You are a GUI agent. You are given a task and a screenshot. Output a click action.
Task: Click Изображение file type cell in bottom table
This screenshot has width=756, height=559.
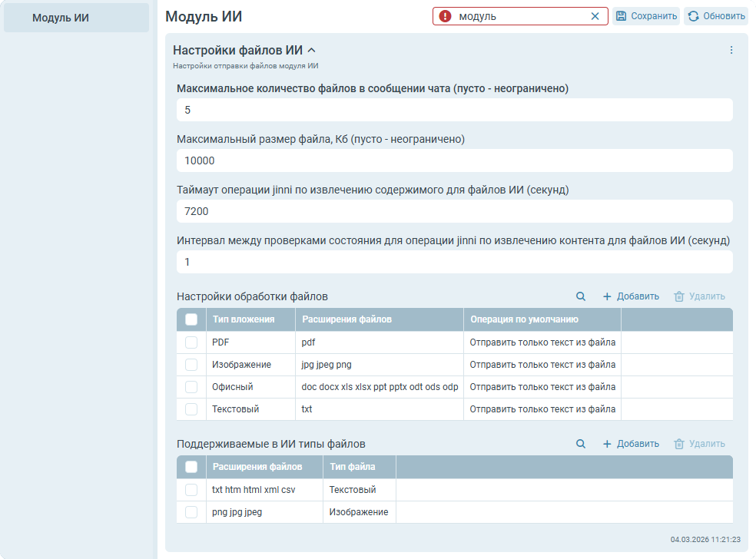click(x=360, y=511)
